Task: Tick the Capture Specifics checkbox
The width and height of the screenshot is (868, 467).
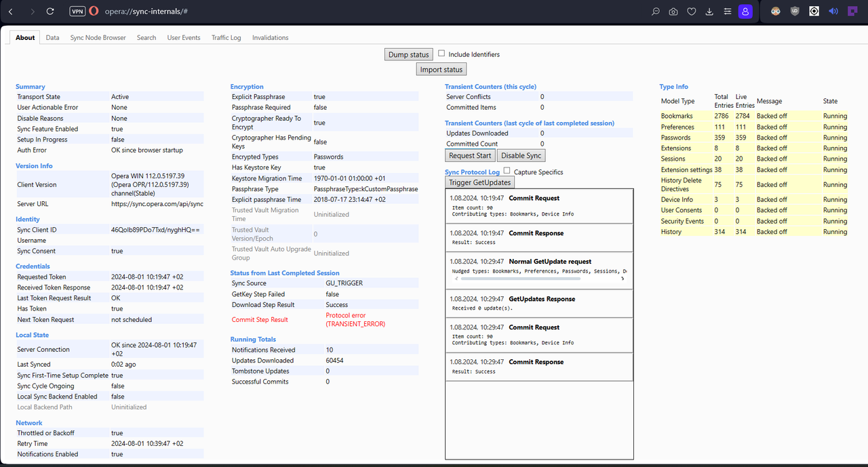Action: click(507, 171)
